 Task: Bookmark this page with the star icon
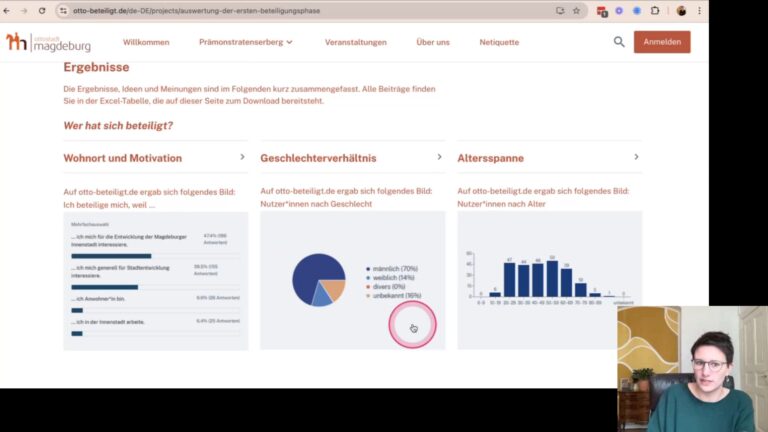point(576,11)
